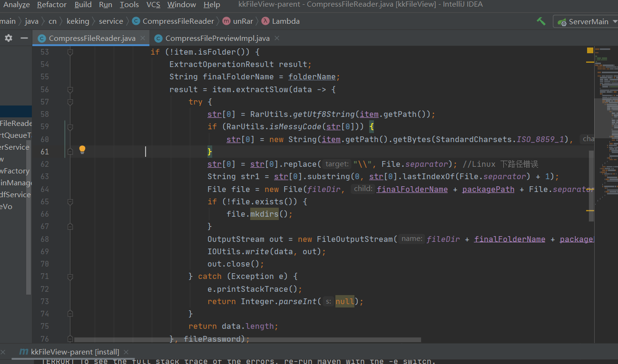
Task: Collapse the if block at line 59
Action: [70, 127]
